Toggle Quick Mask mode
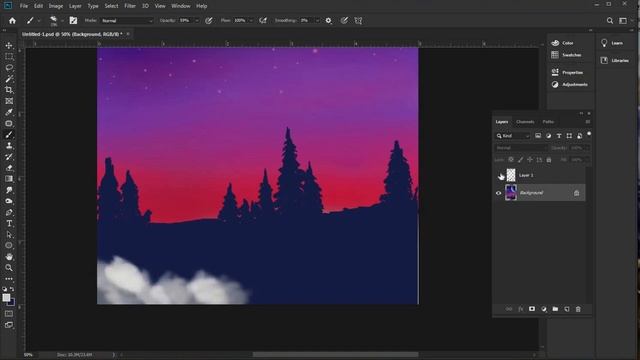The width and height of the screenshot is (640, 360). point(9,314)
